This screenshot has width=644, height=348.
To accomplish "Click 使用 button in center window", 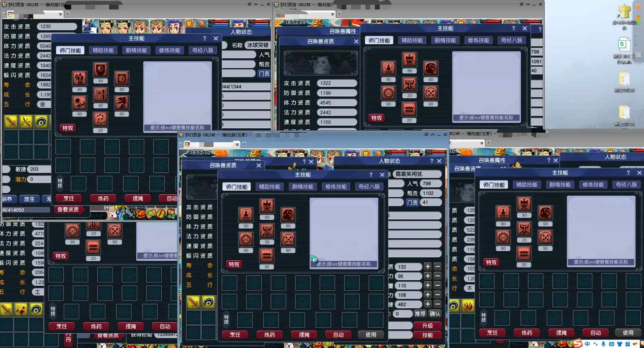I will coord(371,334).
